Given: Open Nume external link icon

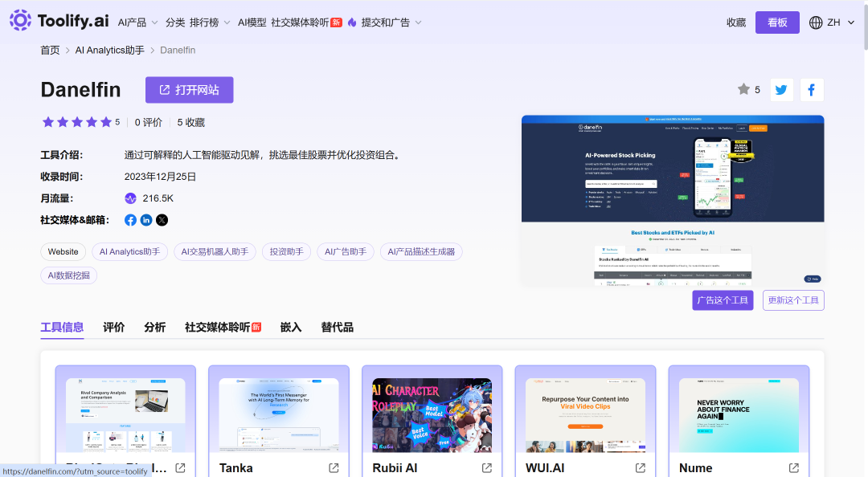Looking at the screenshot, I should click(794, 468).
